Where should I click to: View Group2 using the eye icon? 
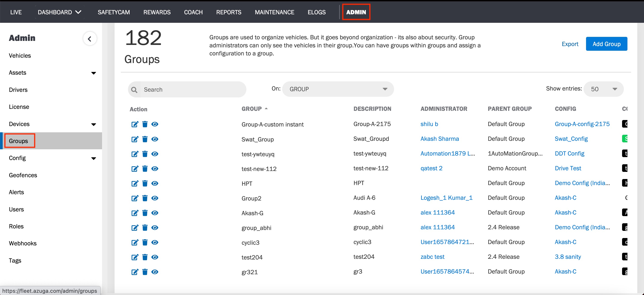(155, 198)
